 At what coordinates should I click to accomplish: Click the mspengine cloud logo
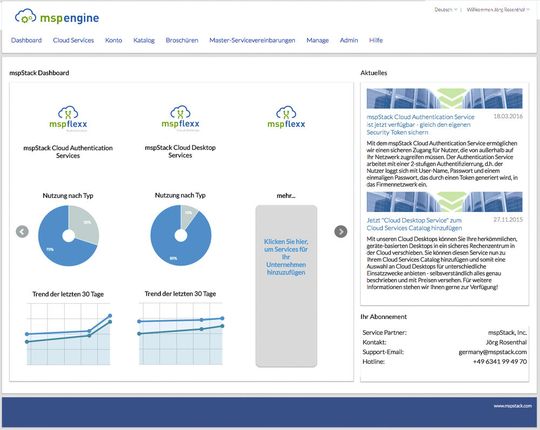click(57, 17)
